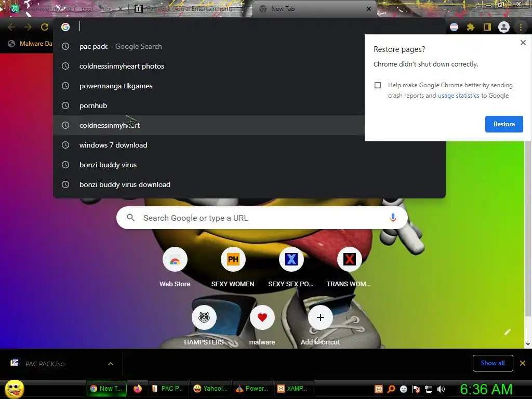Click the magnifier icon in search box
This screenshot has height=399, width=532.
(x=130, y=218)
